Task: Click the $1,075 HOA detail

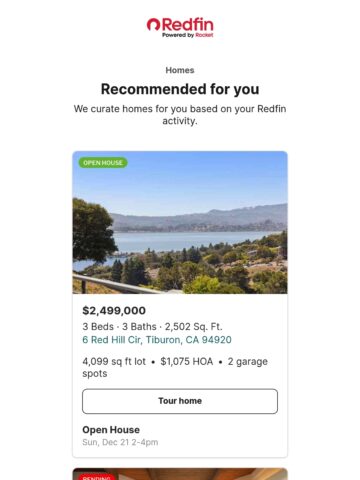Action: 187,361
